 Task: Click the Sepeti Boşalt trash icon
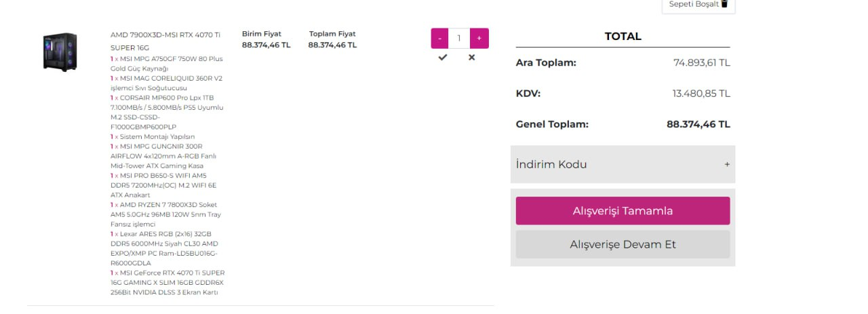point(724,4)
